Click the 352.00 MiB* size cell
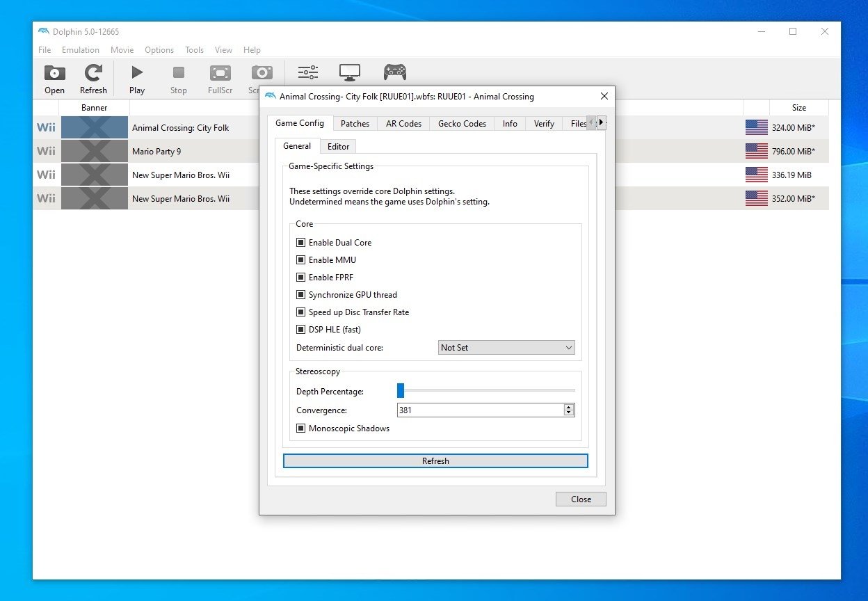This screenshot has width=868, height=601. click(794, 199)
